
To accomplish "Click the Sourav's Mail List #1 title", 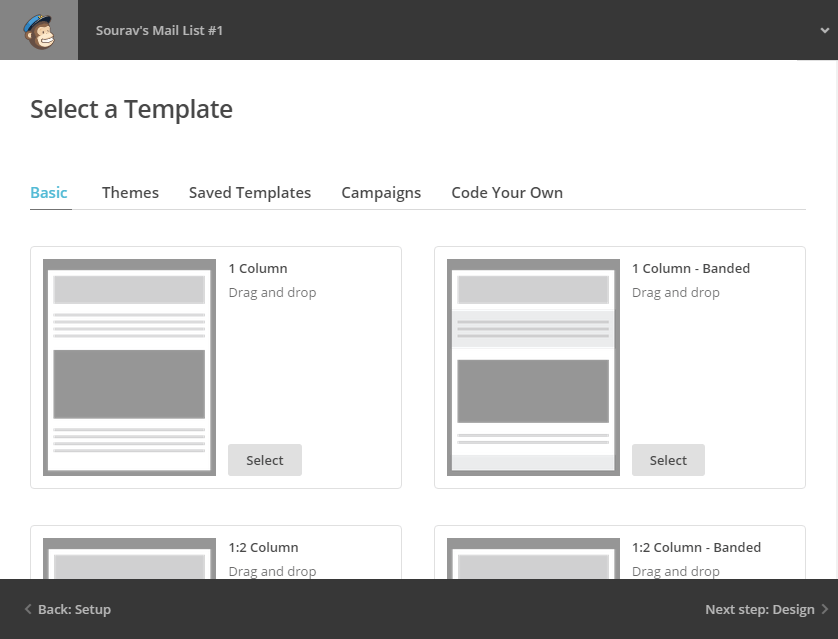I will coord(159,30).
